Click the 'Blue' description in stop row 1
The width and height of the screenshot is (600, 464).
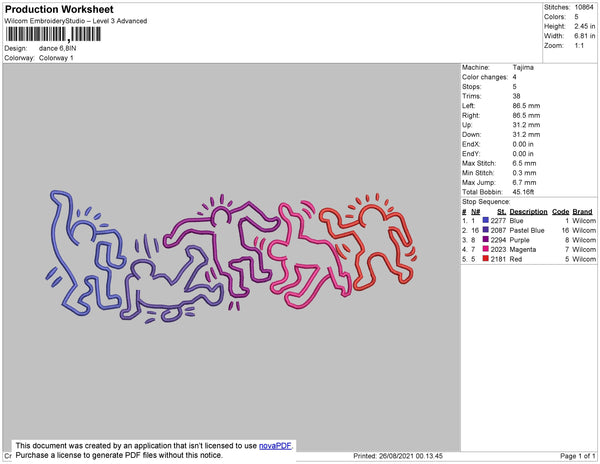(516, 221)
